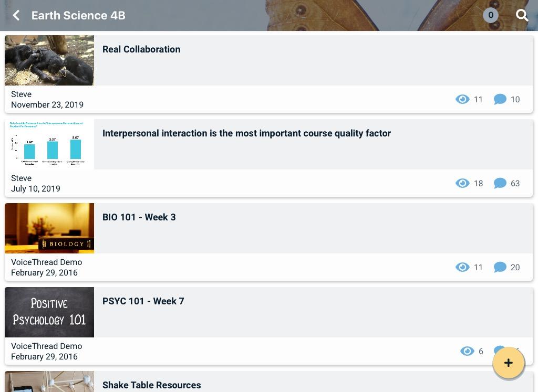Open the Shake Table Resources title
This screenshot has width=538, height=392.
pos(151,385)
